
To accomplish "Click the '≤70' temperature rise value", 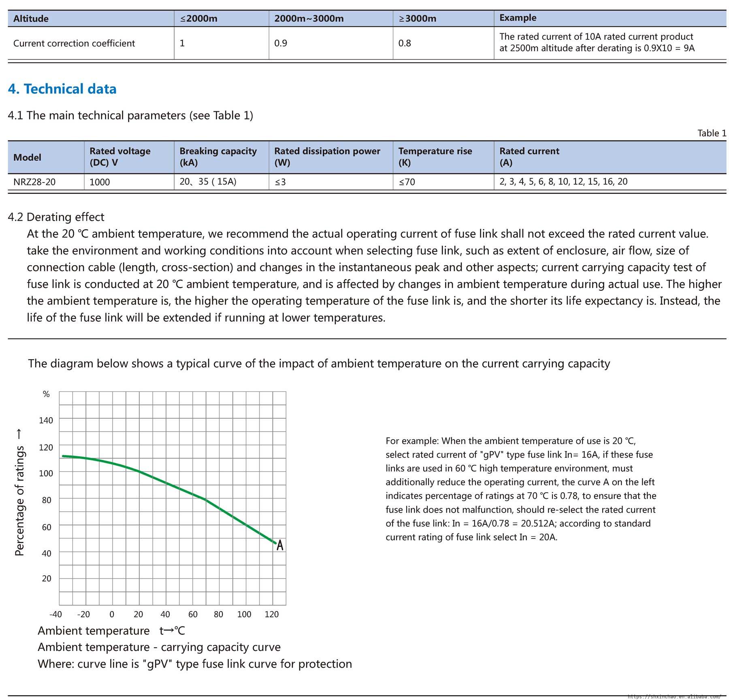I will (x=407, y=182).
